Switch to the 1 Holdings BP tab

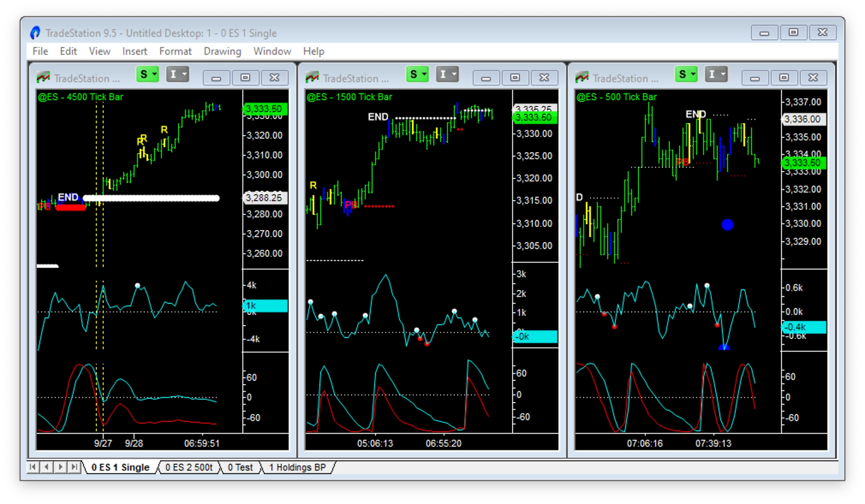(x=297, y=467)
